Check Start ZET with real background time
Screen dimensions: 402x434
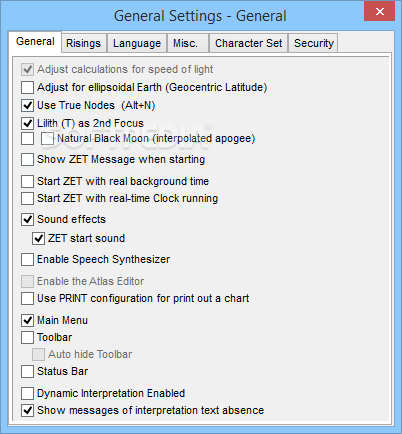[x=27, y=182]
